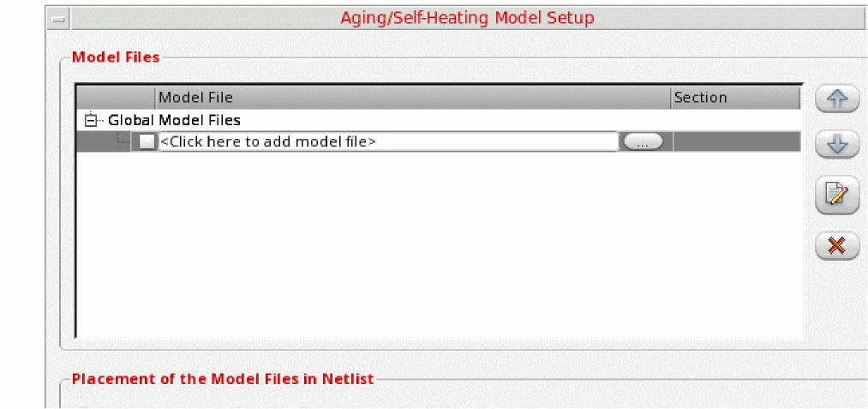Open the window menu in title bar
868x409 pixels.
(59, 19)
